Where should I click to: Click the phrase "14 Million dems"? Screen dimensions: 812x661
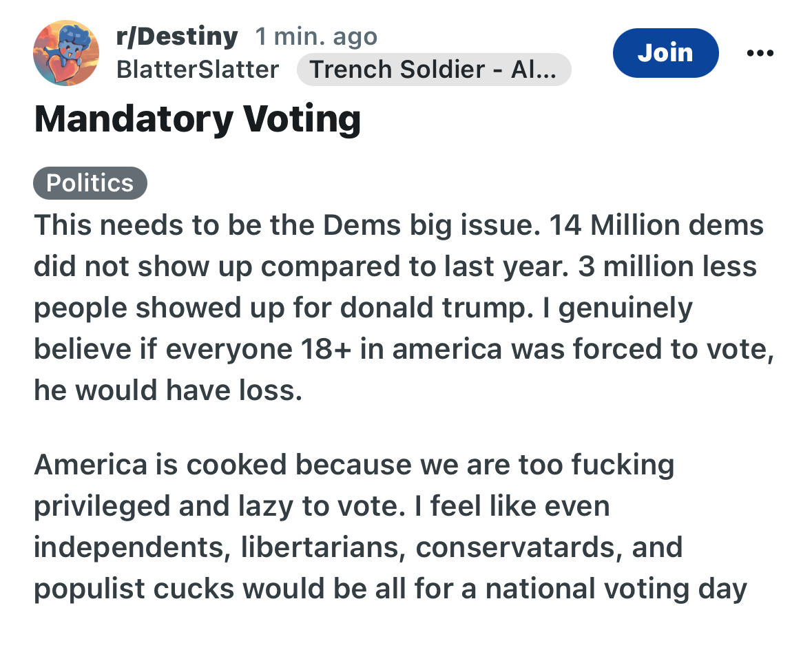[x=656, y=225]
